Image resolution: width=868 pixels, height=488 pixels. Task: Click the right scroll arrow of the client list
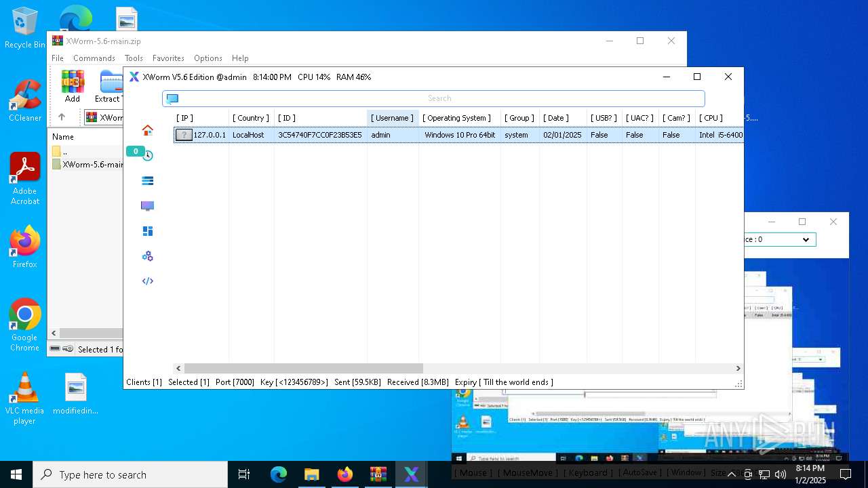[738, 369]
